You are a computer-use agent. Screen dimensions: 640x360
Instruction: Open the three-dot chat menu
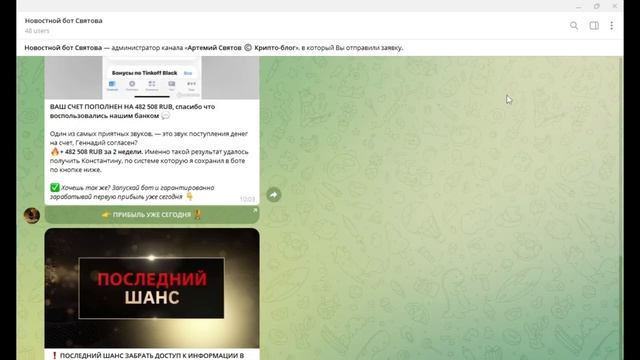click(611, 26)
